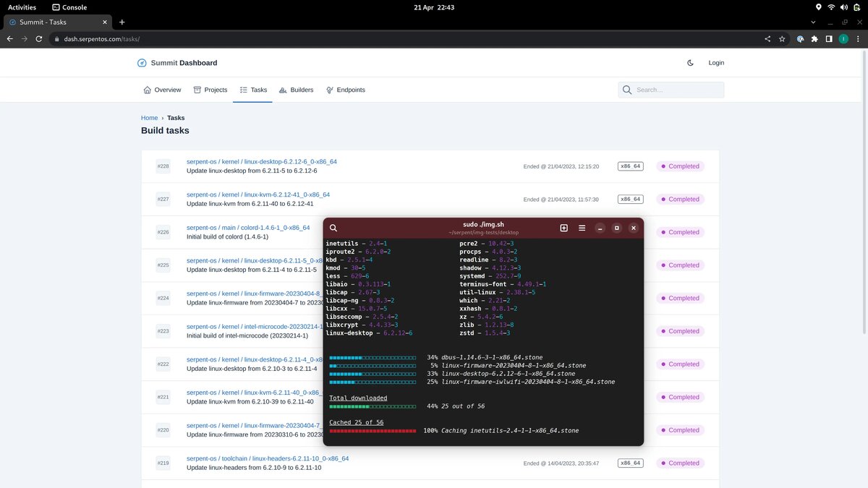Click Completed badge on task #219
Screen dimensions: 868x488
[680, 463]
